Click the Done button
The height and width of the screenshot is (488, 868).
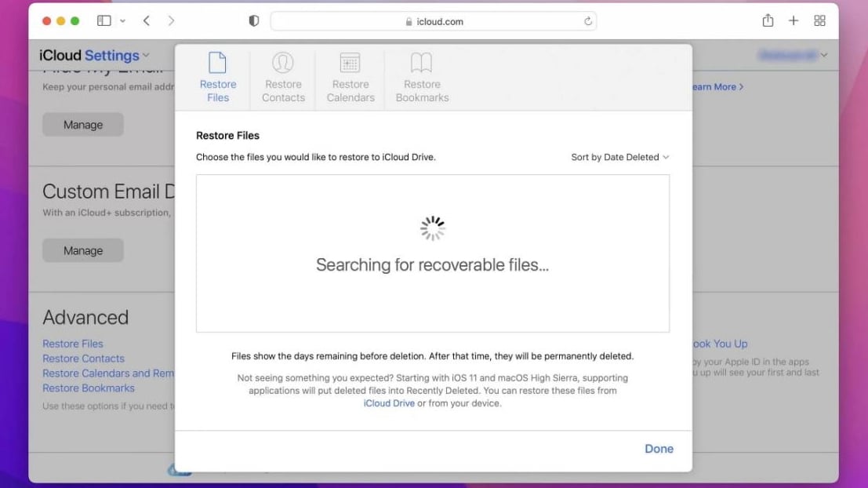coord(659,449)
